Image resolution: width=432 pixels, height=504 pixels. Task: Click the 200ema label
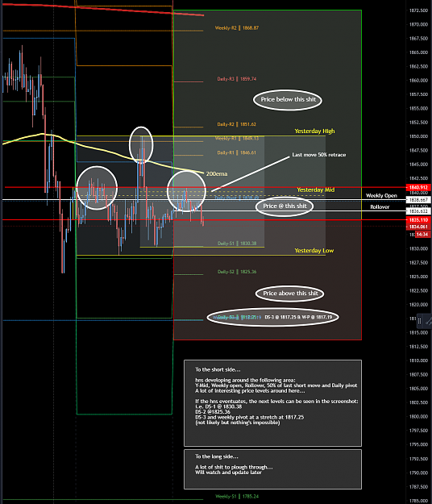point(217,174)
